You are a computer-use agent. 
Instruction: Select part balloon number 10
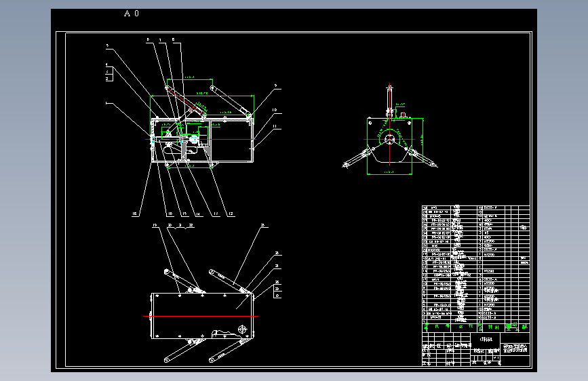[275, 110]
